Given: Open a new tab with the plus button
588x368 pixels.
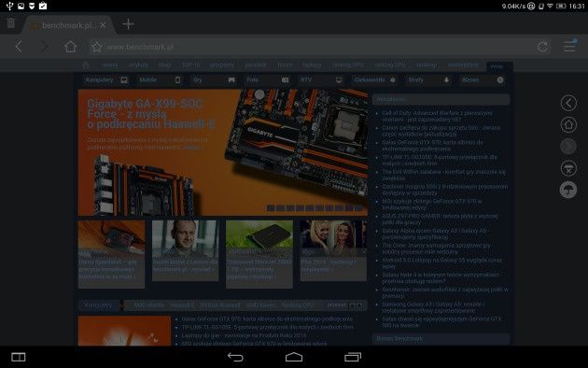Looking at the screenshot, I should click(128, 24).
